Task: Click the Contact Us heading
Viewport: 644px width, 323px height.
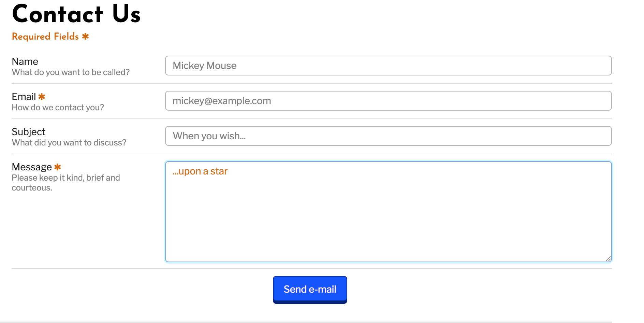Action: tap(76, 14)
